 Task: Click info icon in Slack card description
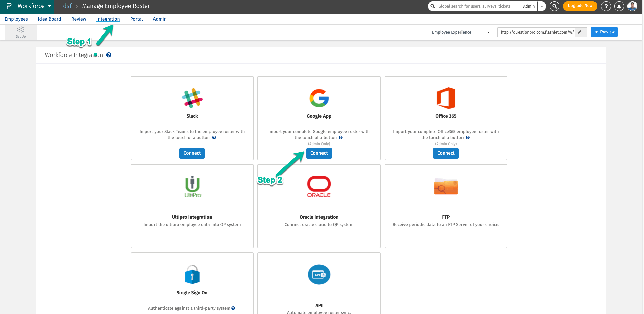(x=214, y=138)
